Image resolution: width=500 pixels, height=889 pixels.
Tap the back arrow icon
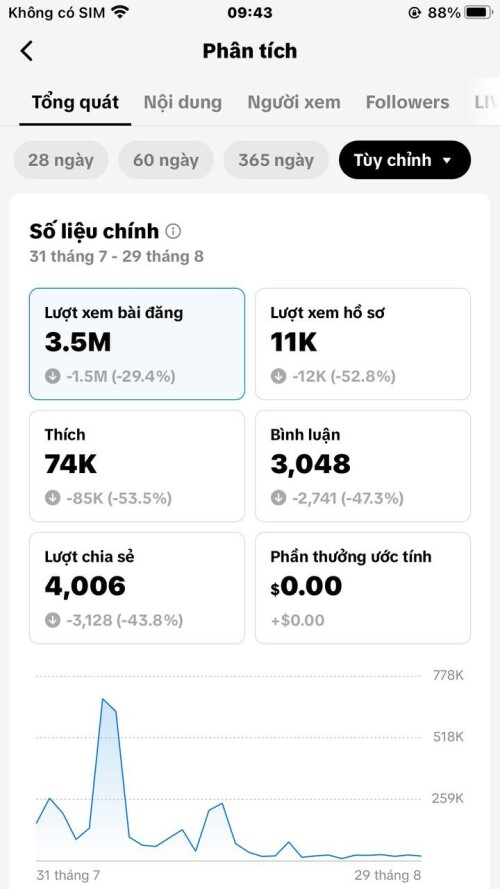27,51
